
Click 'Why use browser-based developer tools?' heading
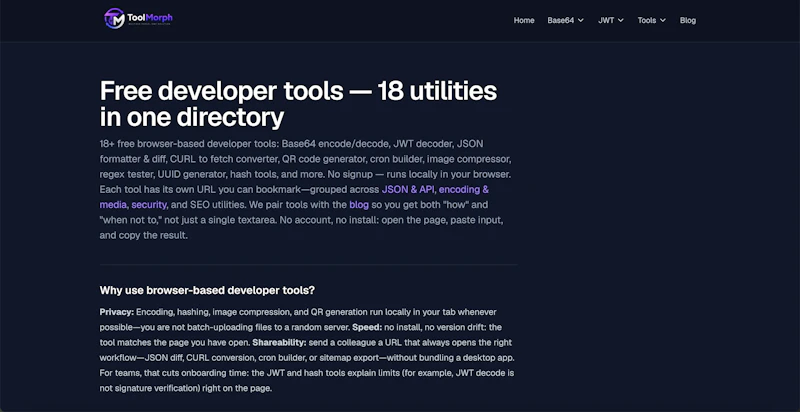(x=207, y=291)
